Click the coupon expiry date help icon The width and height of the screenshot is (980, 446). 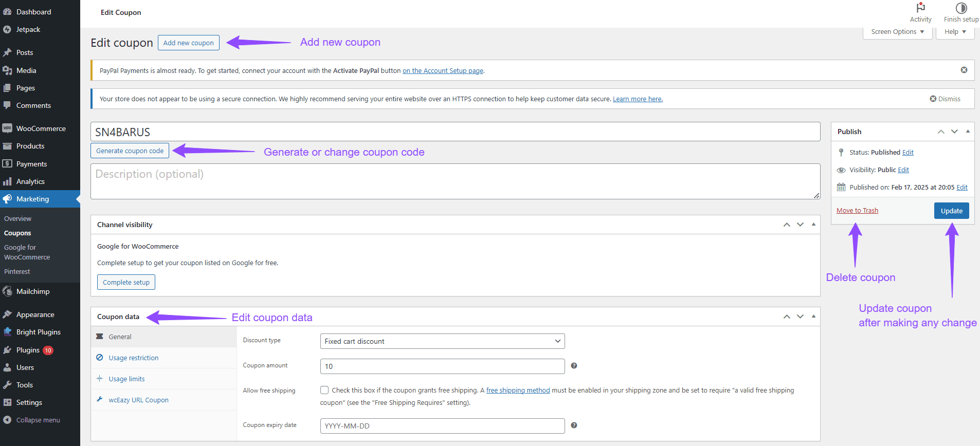coord(574,425)
